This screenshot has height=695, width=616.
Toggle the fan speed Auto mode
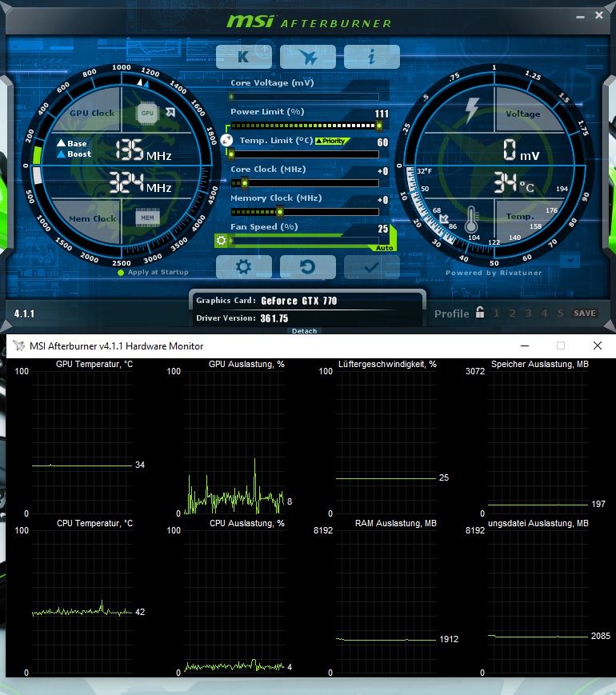click(x=384, y=248)
